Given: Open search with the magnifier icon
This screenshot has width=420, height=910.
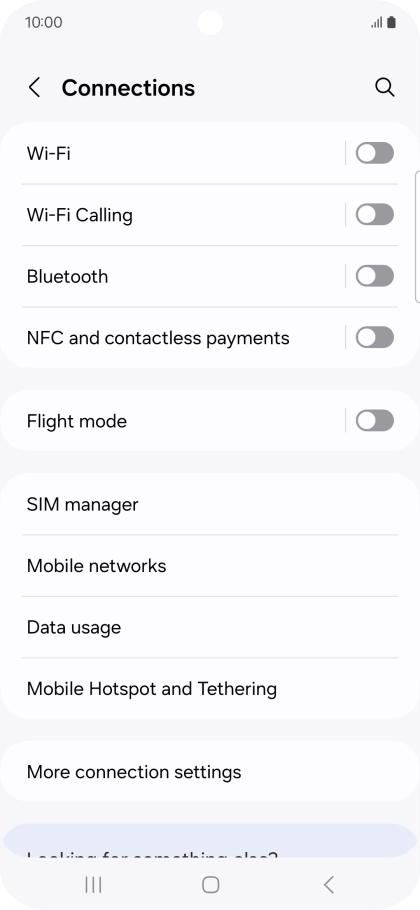Looking at the screenshot, I should [385, 88].
